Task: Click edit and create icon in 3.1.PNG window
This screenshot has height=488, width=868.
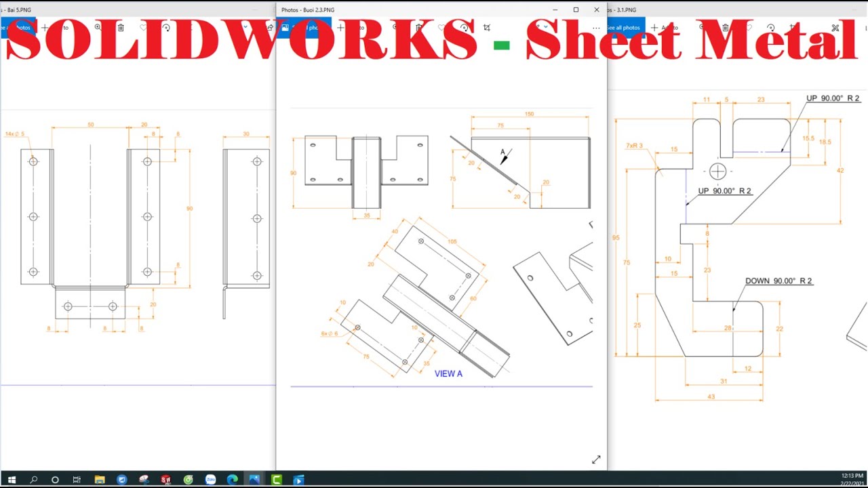Action: click(x=835, y=28)
